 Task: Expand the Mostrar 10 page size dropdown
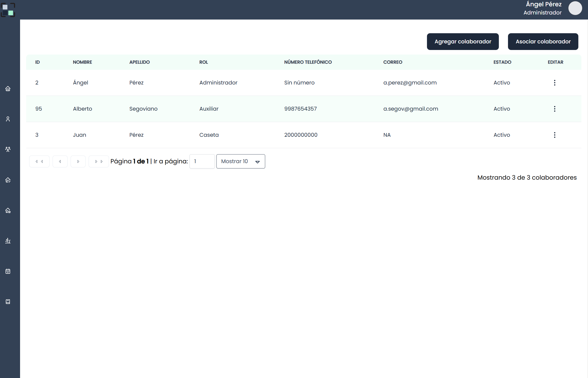click(241, 161)
